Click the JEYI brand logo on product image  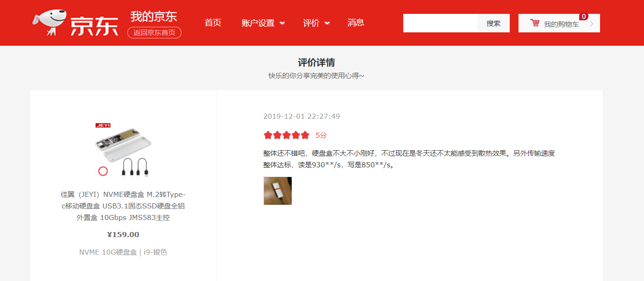tap(102, 125)
